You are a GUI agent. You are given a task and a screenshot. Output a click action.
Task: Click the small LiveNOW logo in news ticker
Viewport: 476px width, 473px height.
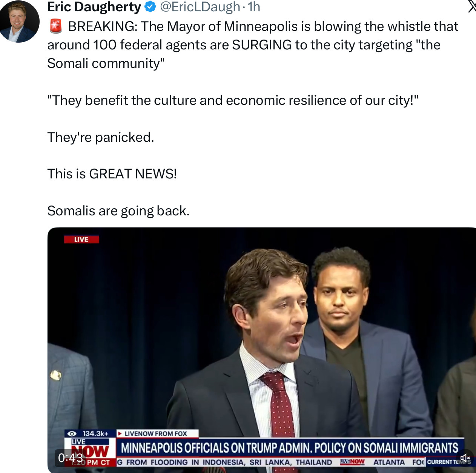pyautogui.click(x=352, y=462)
